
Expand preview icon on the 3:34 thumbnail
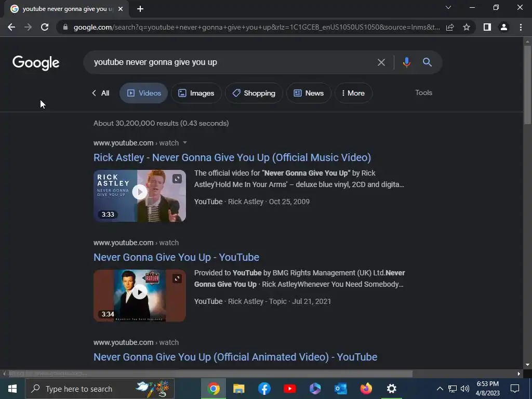[177, 278]
